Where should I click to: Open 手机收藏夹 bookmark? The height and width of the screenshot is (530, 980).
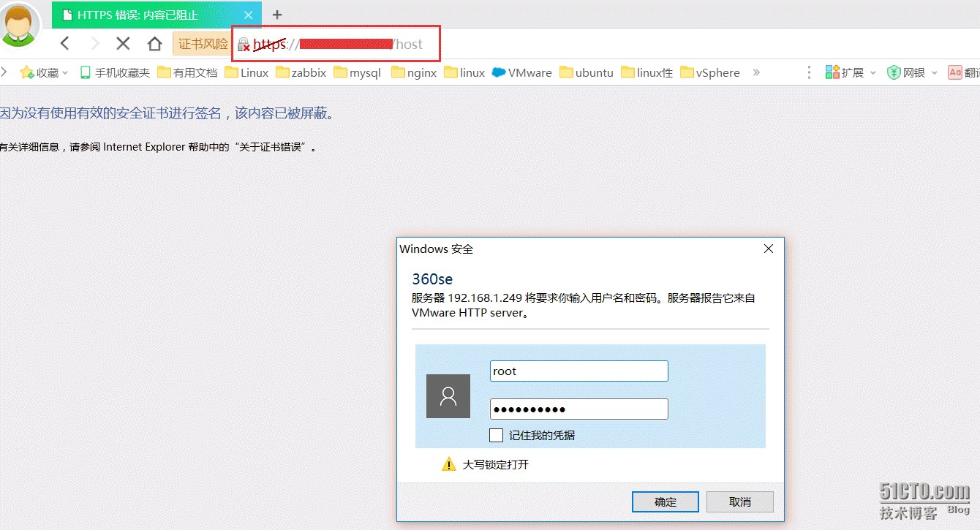115,72
